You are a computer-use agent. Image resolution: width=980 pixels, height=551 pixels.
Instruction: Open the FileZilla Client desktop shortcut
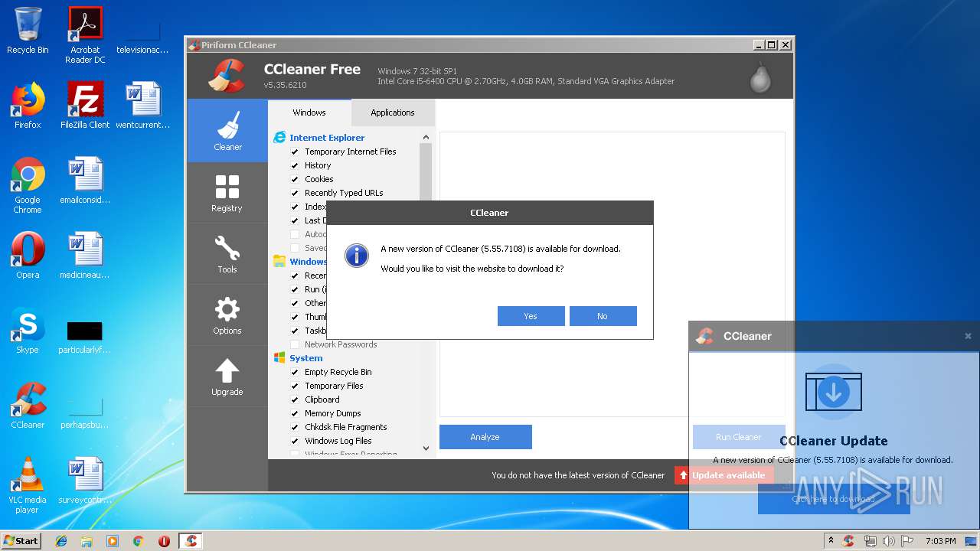tap(85, 106)
